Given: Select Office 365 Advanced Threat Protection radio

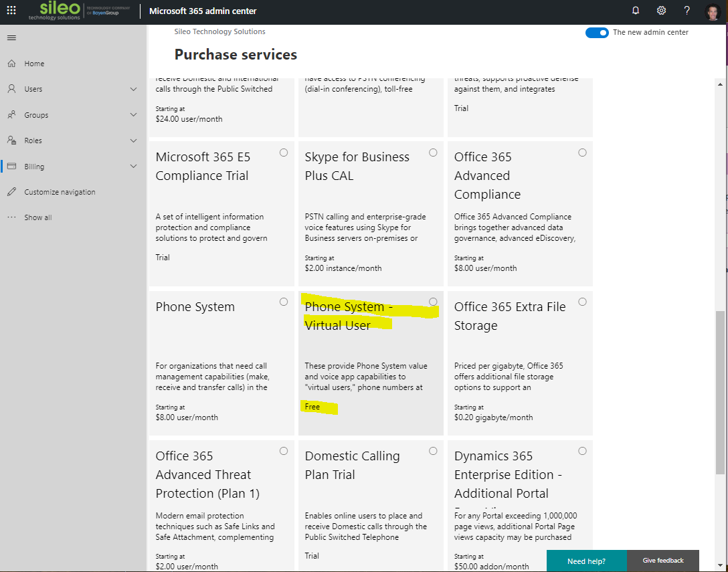Looking at the screenshot, I should [x=284, y=451].
